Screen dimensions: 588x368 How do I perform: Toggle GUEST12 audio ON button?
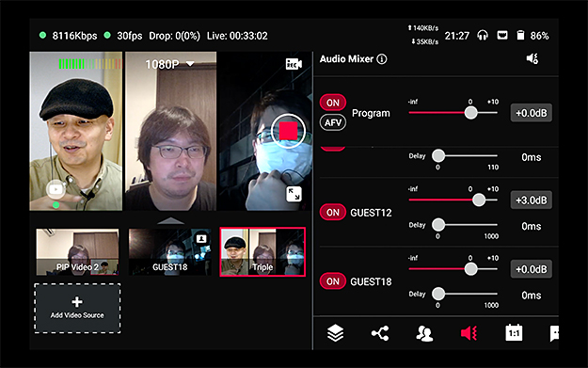coord(333,213)
